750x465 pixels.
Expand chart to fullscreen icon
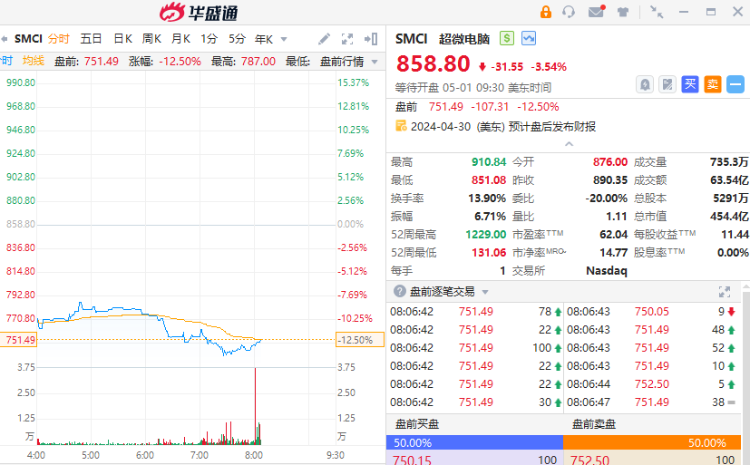click(347, 39)
